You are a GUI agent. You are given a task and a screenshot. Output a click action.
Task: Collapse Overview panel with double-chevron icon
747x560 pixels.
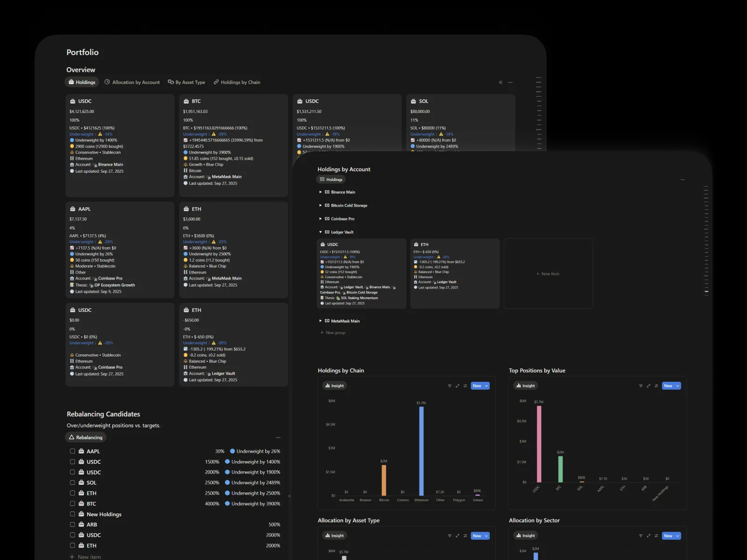[x=500, y=83]
